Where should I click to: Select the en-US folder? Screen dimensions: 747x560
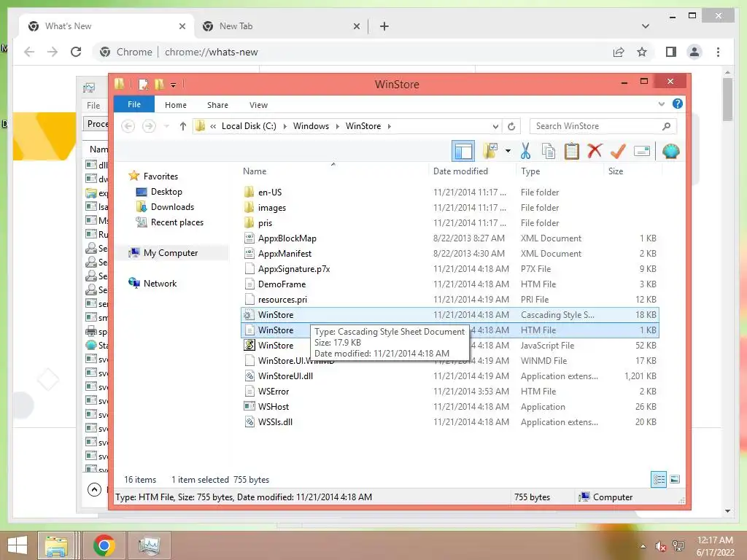pos(449,192)
